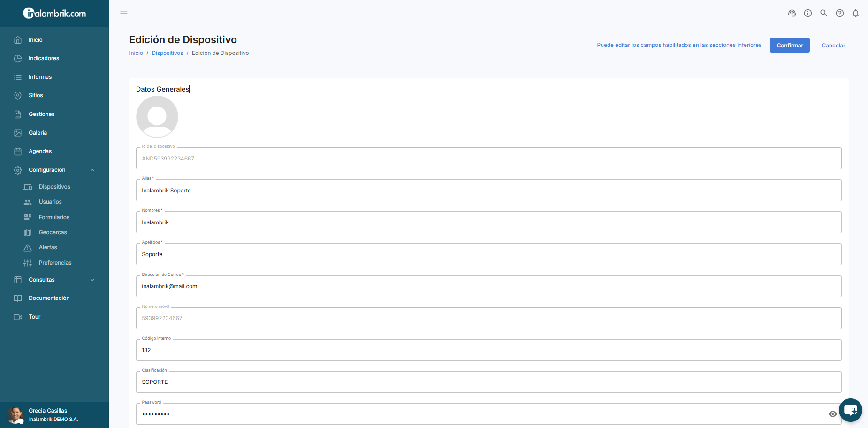Open Documentación menu item
The image size is (868, 428).
[49, 298]
